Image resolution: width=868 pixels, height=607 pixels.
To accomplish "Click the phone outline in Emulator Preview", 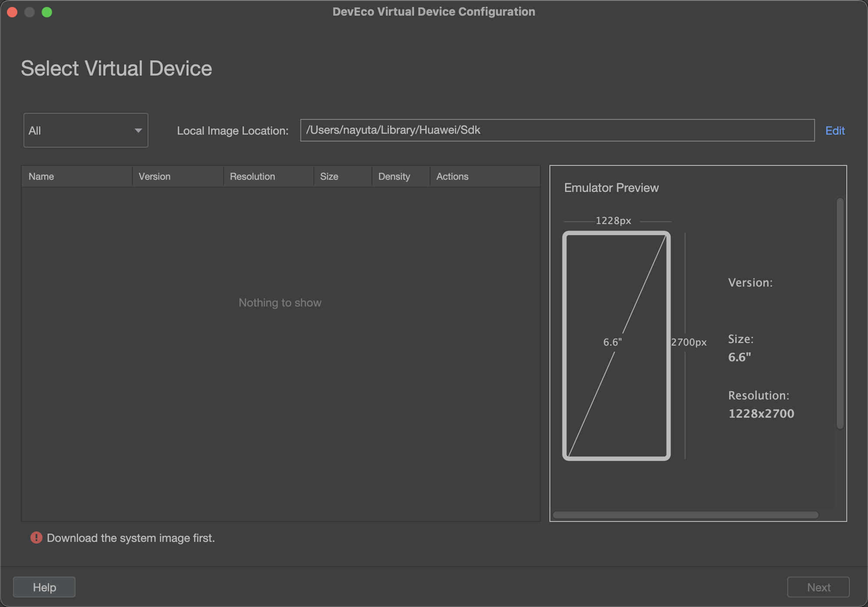I will [616, 346].
